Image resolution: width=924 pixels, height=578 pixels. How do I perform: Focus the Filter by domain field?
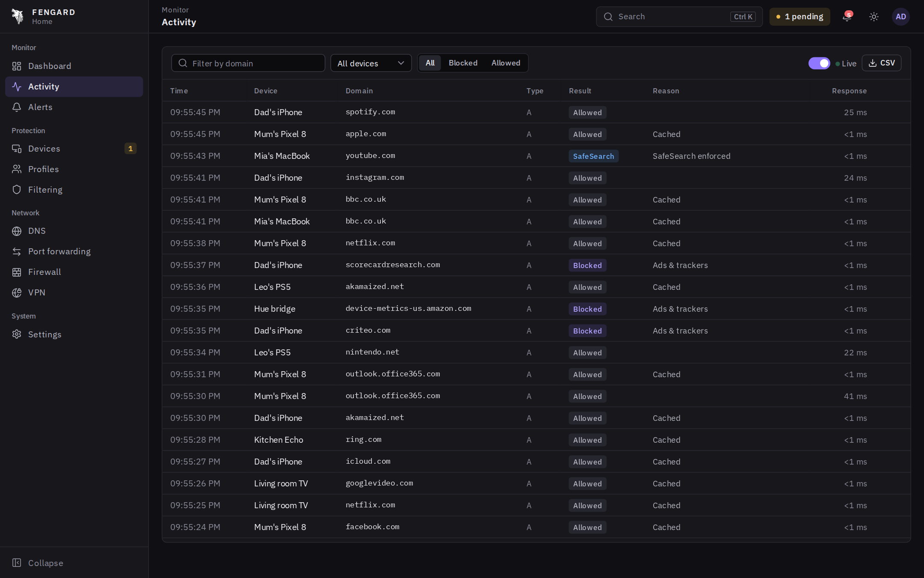248,63
